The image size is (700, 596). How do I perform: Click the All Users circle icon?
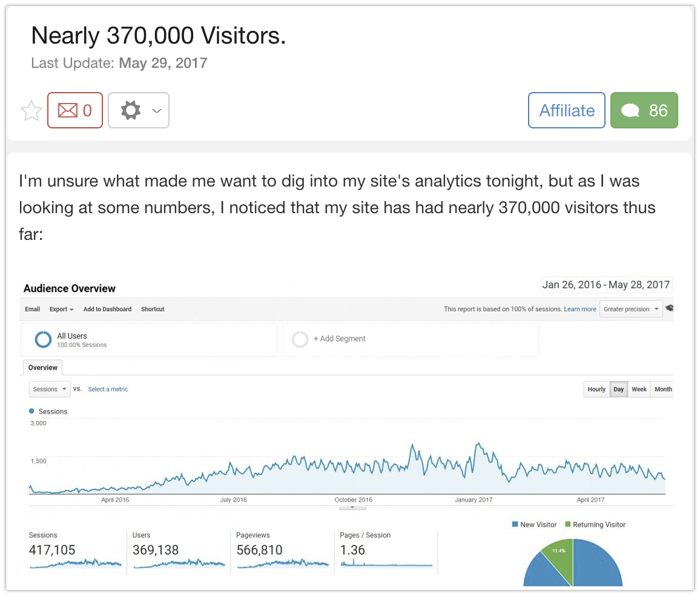pos(44,340)
